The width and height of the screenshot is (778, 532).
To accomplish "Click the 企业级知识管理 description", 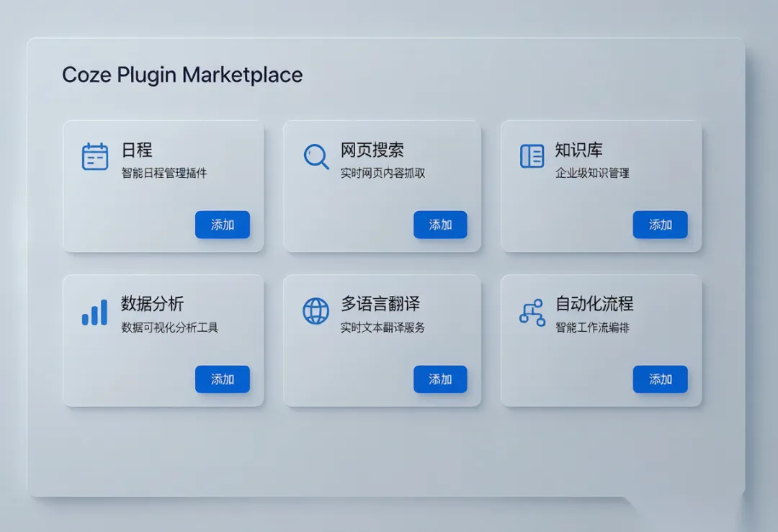I will pos(592,173).
